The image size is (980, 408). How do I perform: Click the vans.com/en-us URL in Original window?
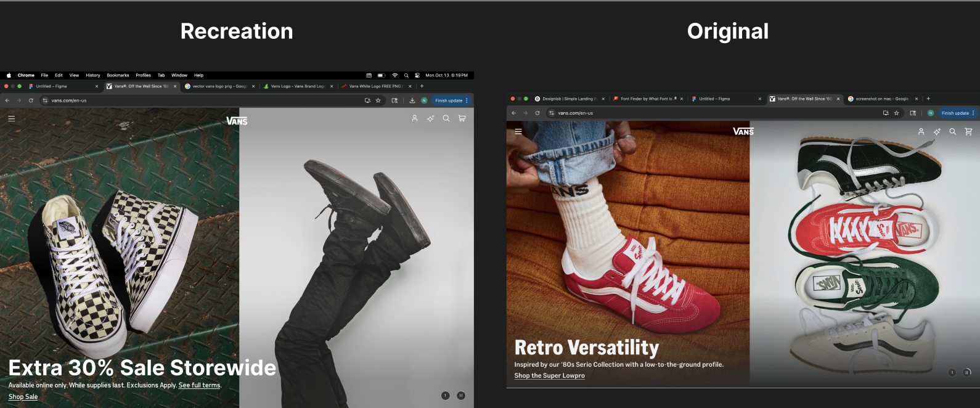576,113
